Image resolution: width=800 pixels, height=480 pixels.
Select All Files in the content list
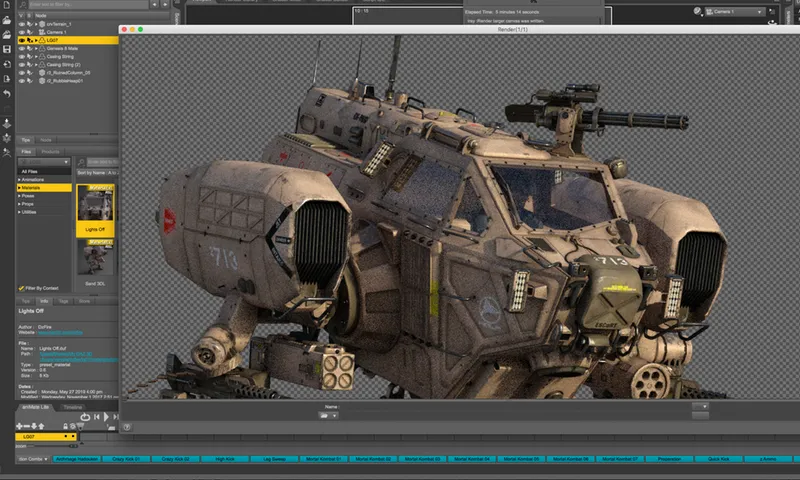point(44,171)
